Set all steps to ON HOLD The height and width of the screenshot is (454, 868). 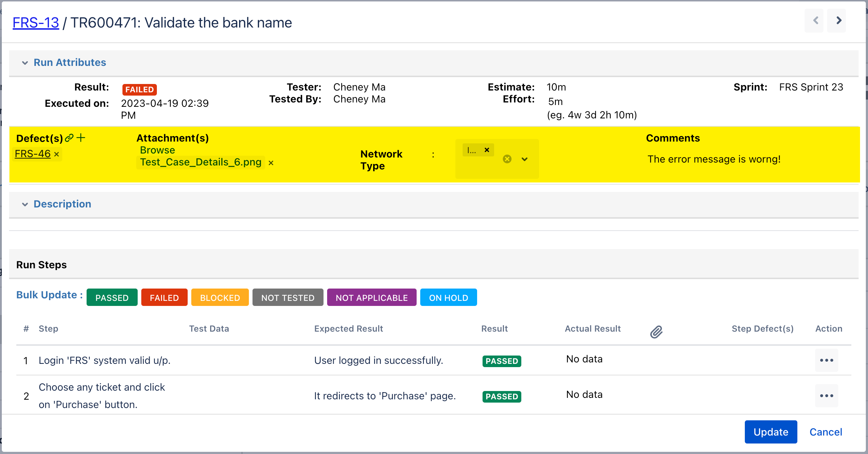click(448, 298)
